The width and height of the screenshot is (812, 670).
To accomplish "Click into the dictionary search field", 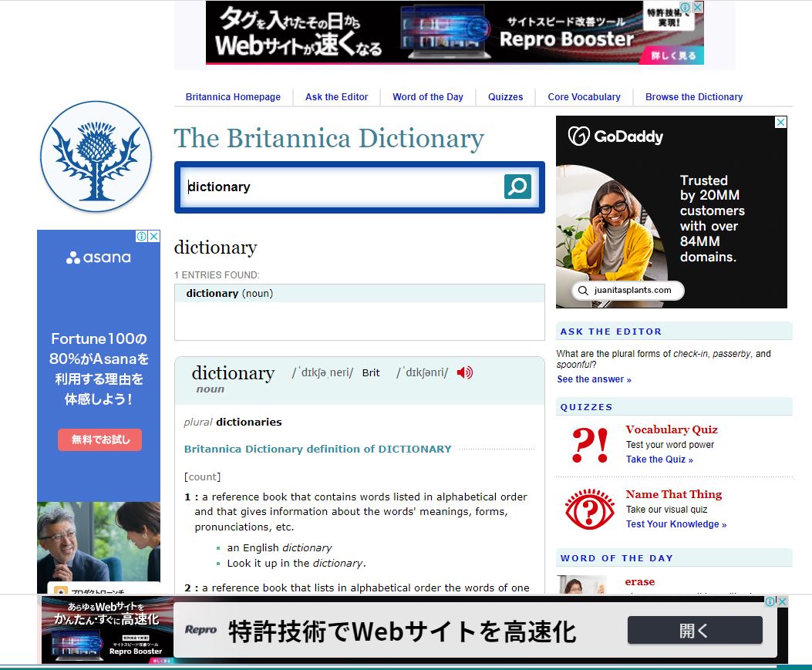I will point(342,187).
